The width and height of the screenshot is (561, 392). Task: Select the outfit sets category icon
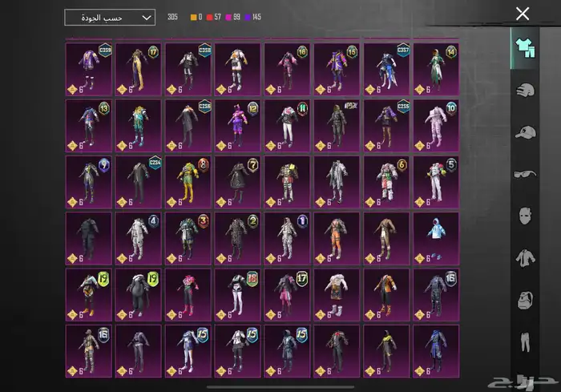(x=524, y=48)
